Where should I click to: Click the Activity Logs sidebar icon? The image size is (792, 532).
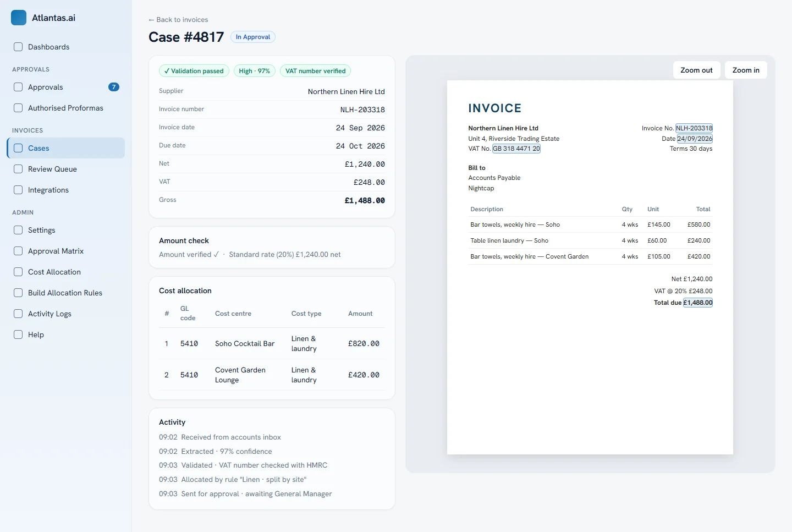coord(18,314)
